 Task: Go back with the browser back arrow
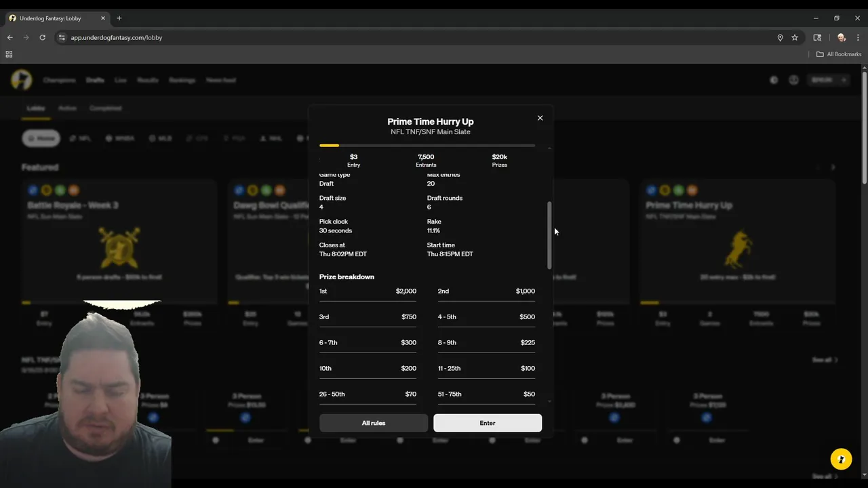tap(10, 37)
